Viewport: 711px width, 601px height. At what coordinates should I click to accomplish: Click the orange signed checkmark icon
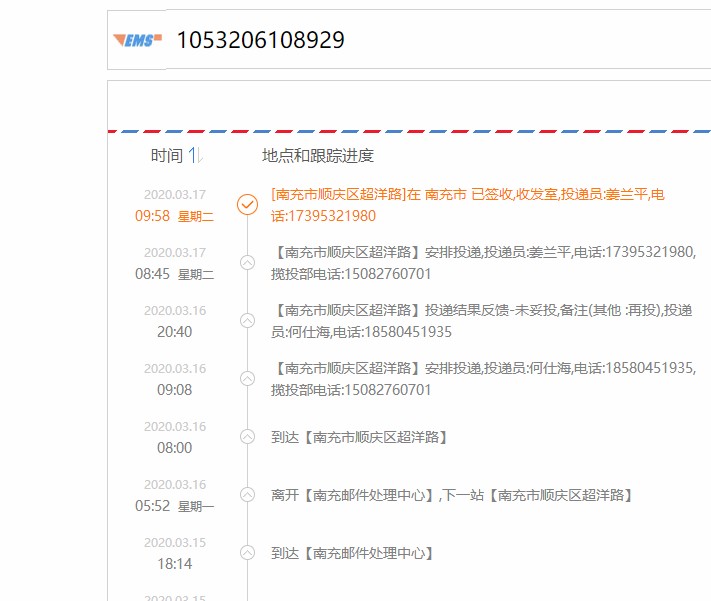pyautogui.click(x=247, y=204)
